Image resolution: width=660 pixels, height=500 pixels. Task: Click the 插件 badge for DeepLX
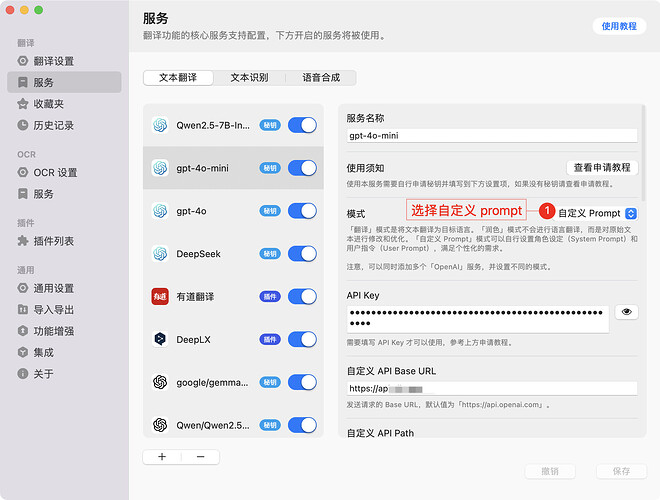coord(270,339)
